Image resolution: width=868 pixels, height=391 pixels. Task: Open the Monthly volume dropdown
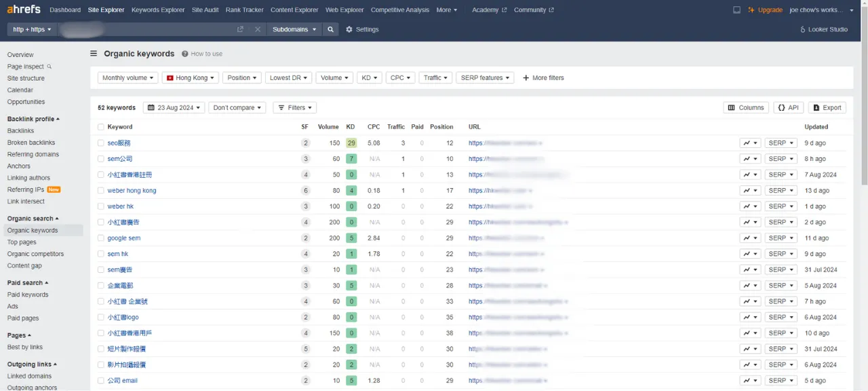(x=127, y=78)
